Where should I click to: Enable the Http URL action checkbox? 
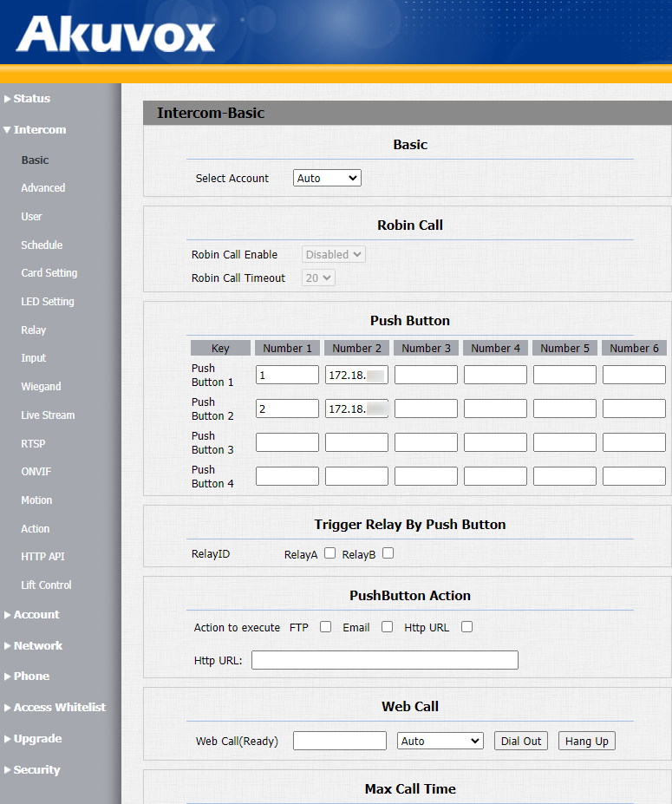tap(467, 627)
